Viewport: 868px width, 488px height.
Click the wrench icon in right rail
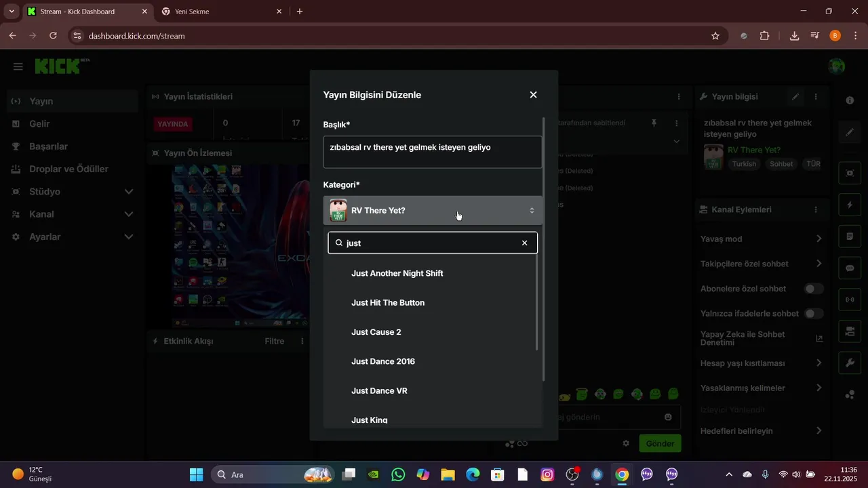pyautogui.click(x=850, y=363)
